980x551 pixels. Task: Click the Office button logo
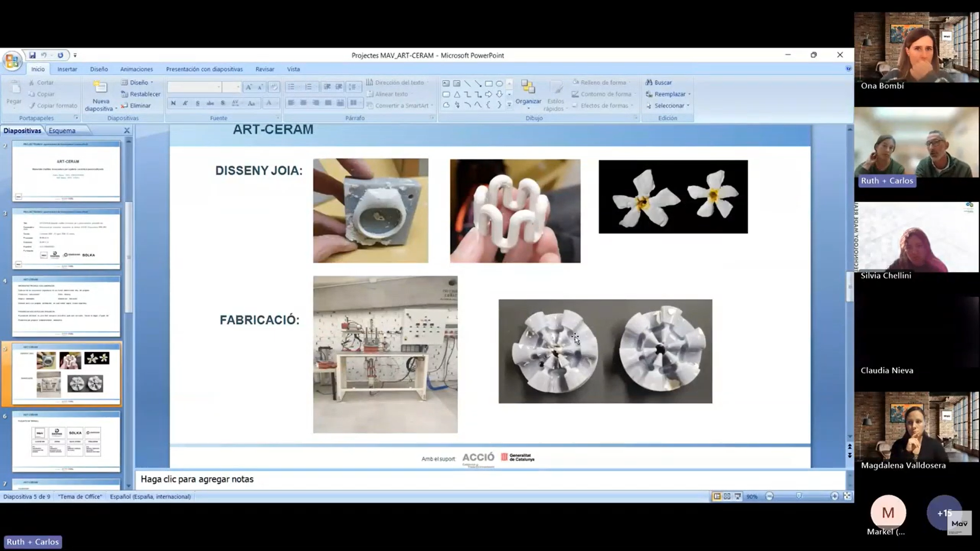pyautogui.click(x=12, y=62)
